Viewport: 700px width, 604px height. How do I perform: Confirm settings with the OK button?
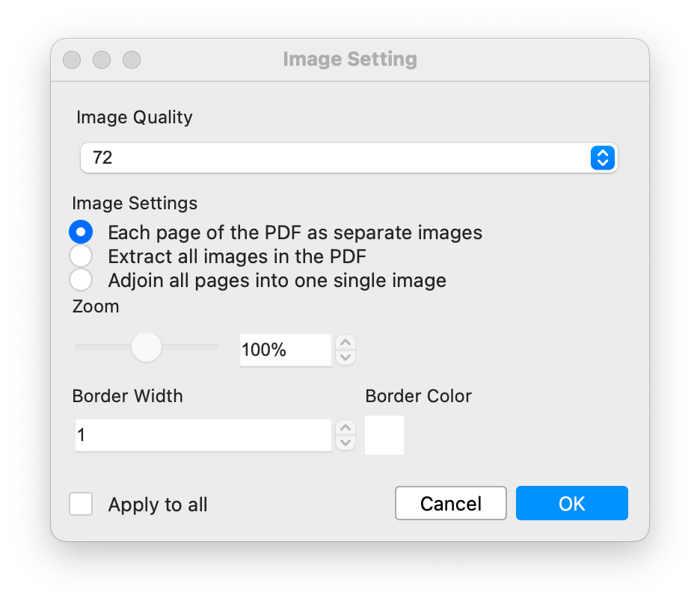(571, 503)
